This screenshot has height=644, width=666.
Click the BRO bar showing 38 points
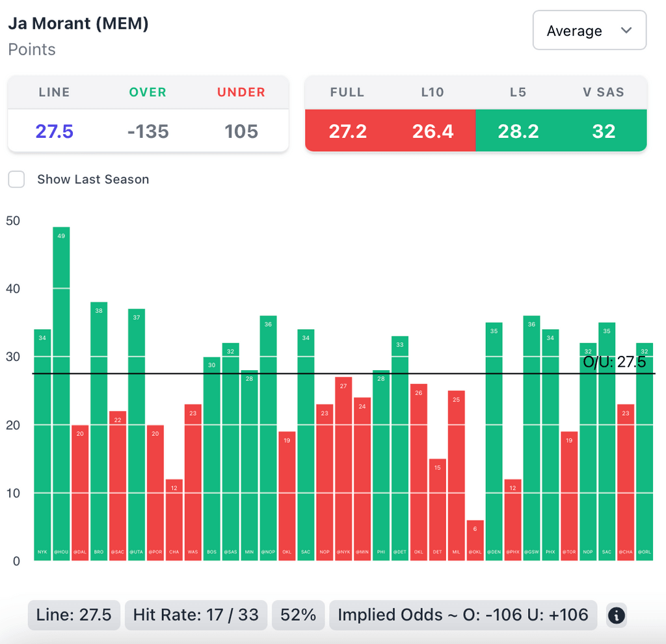click(x=99, y=431)
